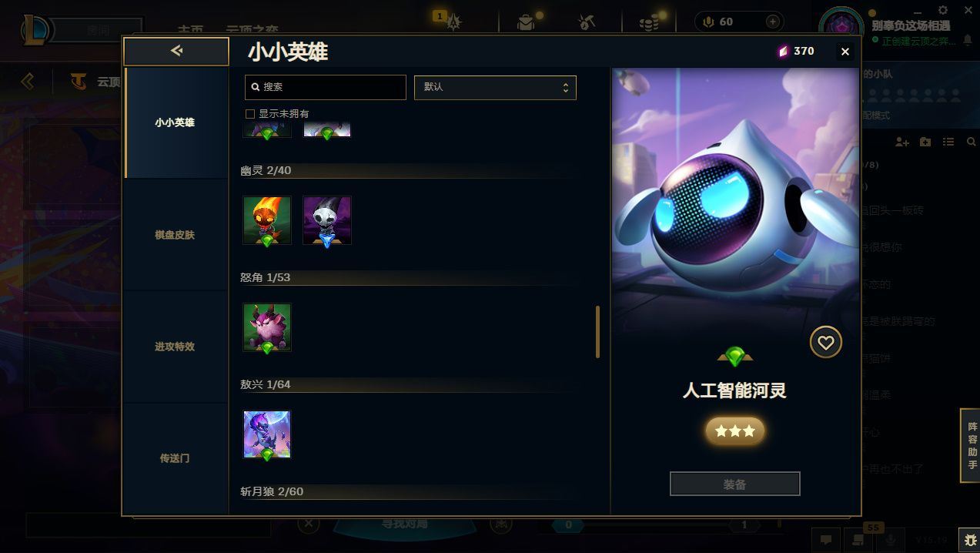980x553 pixels.
Task: Select the flaming pumpkin little legend
Action: click(x=267, y=220)
